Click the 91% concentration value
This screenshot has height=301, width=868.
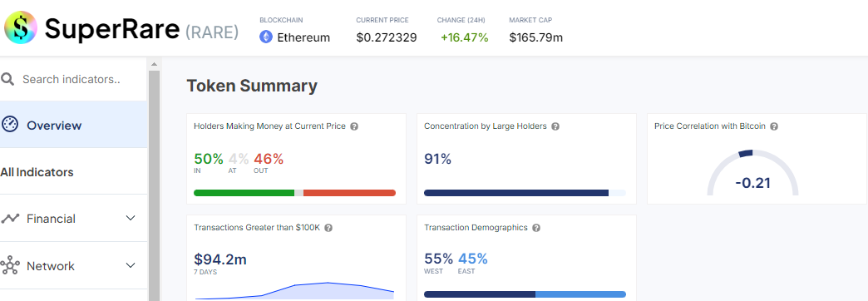pos(438,160)
